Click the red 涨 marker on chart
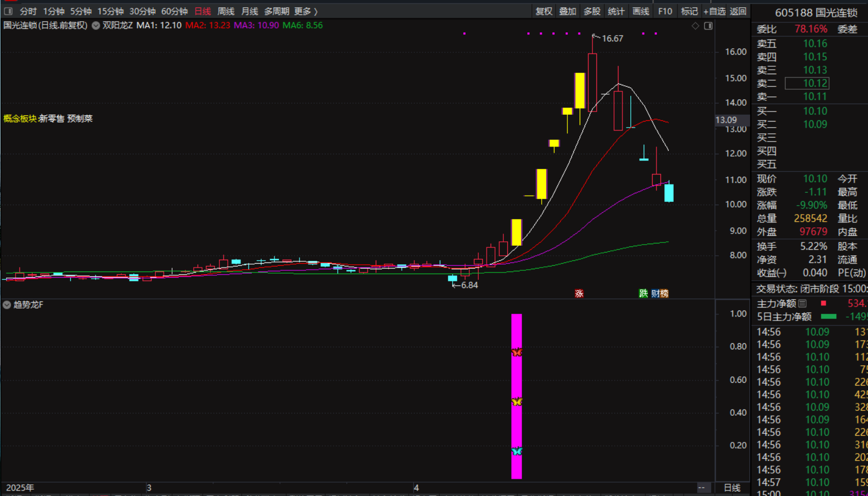The image size is (868, 496). coord(579,293)
